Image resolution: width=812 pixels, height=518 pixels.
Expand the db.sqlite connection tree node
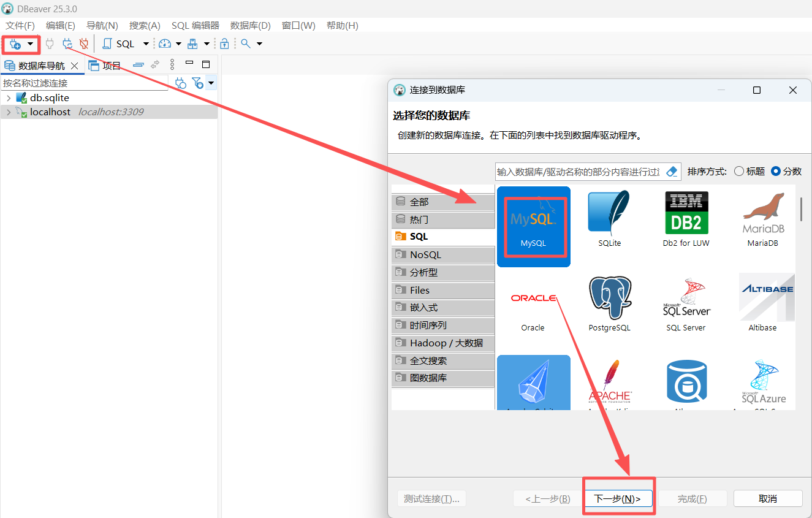8,98
